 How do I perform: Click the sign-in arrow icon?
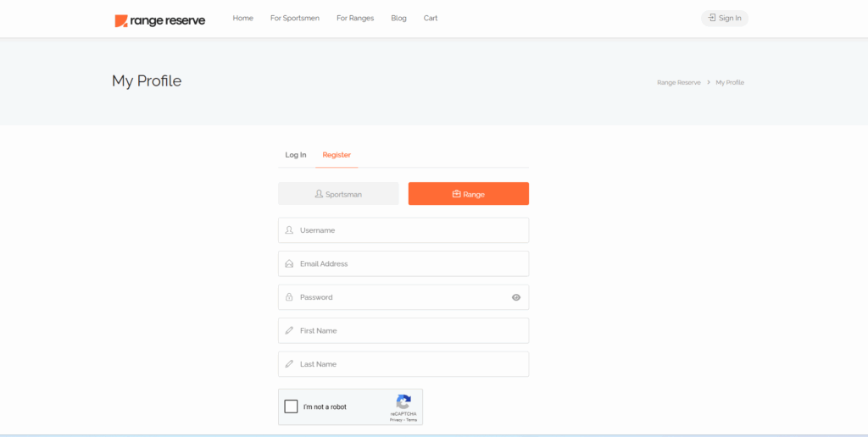click(712, 18)
